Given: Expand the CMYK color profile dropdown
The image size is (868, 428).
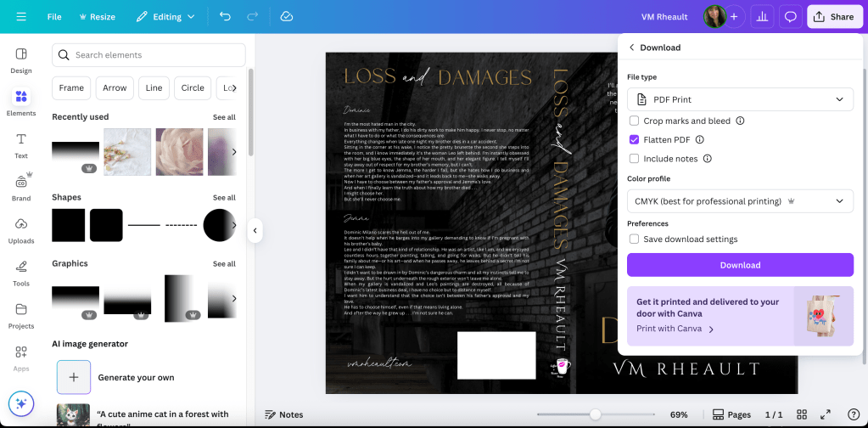Looking at the screenshot, I should pyautogui.click(x=740, y=201).
